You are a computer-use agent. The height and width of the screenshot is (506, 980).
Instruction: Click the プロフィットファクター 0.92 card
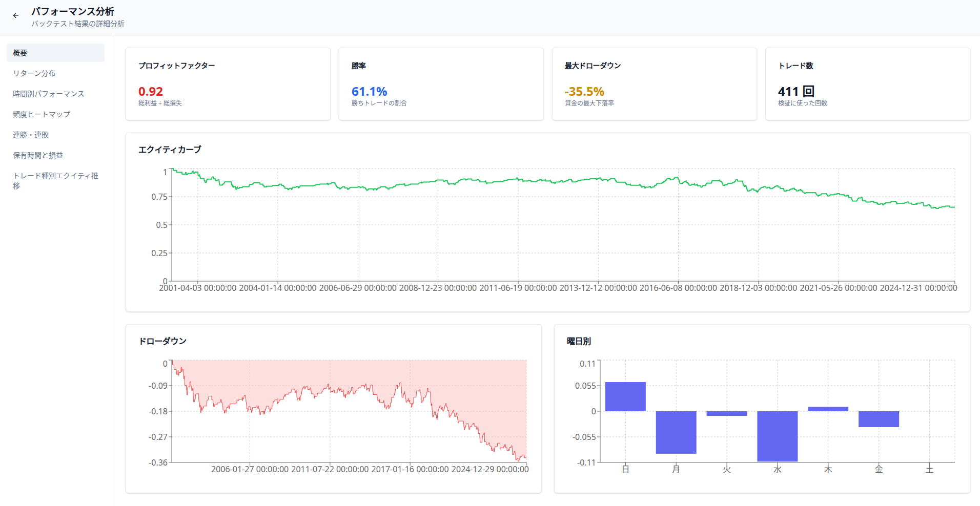coord(228,84)
